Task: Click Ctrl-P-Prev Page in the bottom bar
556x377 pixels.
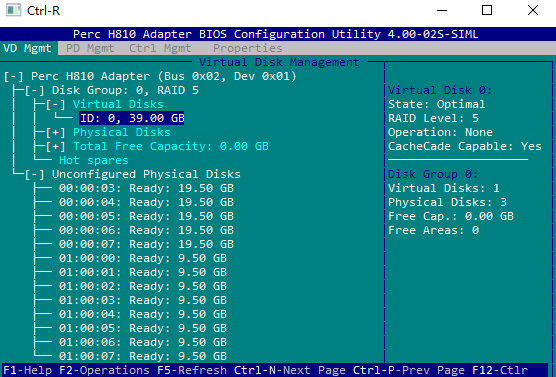Action: pyautogui.click(x=409, y=371)
